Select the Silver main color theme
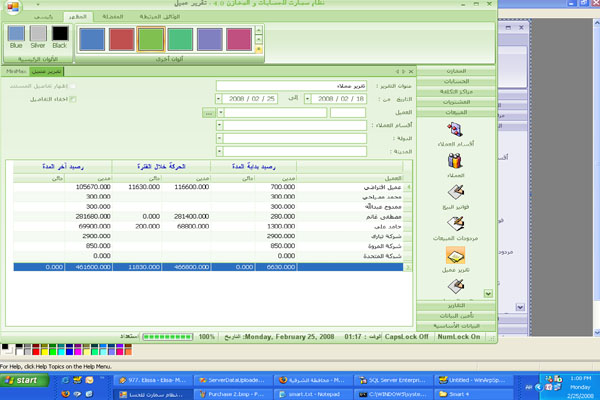This screenshot has width=600, height=400. [38, 37]
